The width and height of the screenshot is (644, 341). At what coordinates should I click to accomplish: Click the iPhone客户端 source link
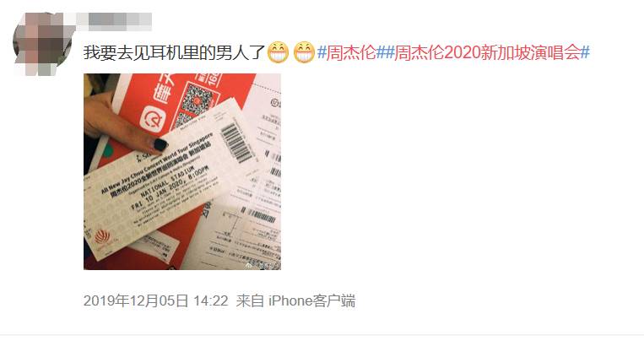coord(311,300)
